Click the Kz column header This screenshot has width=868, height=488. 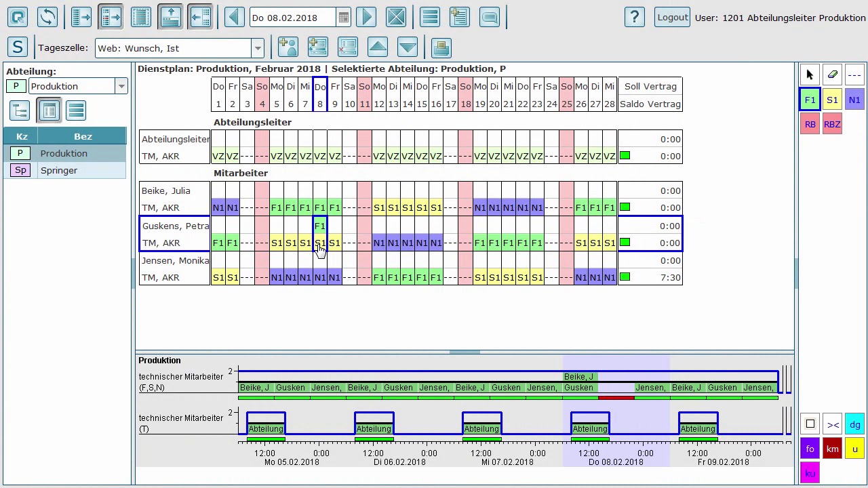pyautogui.click(x=22, y=136)
